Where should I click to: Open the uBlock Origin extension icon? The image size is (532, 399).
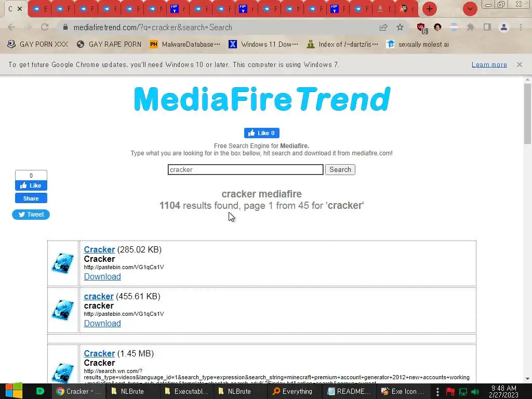coord(422,28)
